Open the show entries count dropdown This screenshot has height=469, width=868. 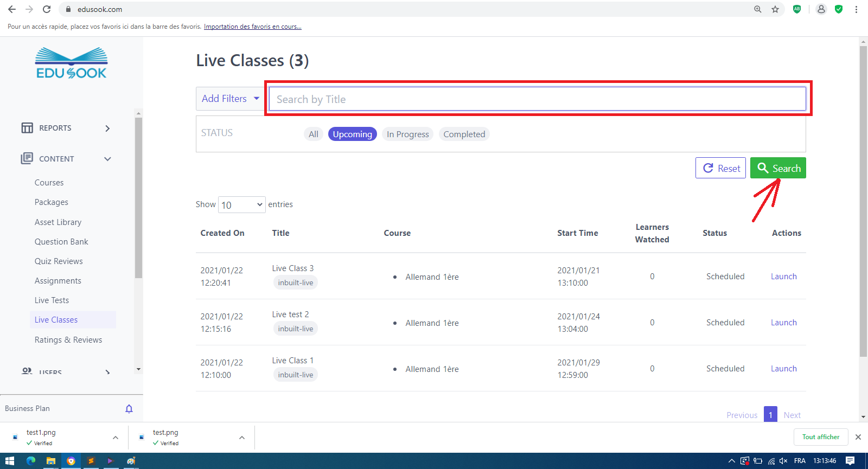(241, 205)
